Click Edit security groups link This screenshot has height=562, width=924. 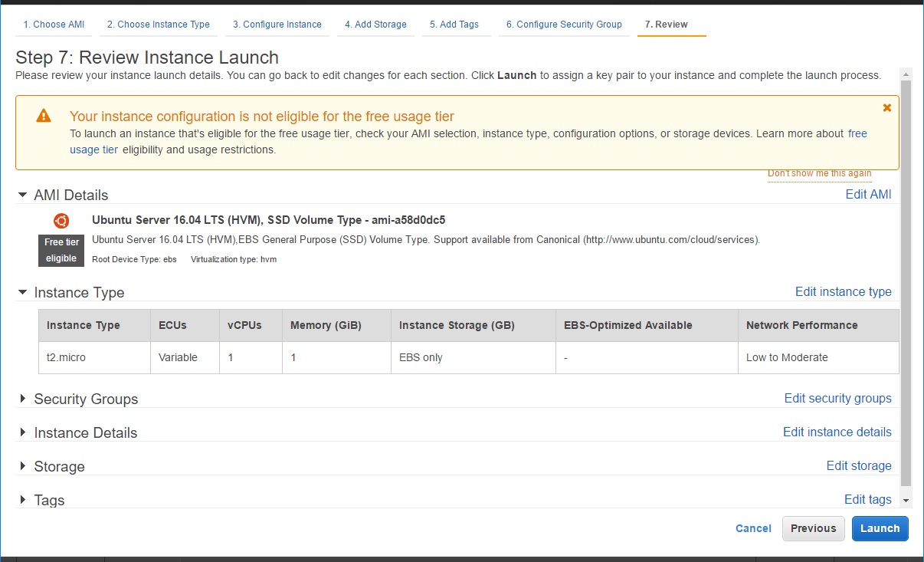[838, 399]
